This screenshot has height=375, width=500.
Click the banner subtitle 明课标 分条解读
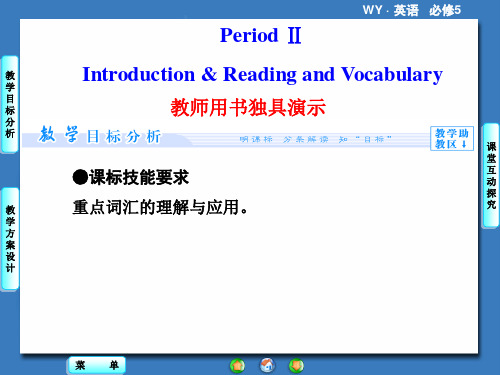point(284,139)
